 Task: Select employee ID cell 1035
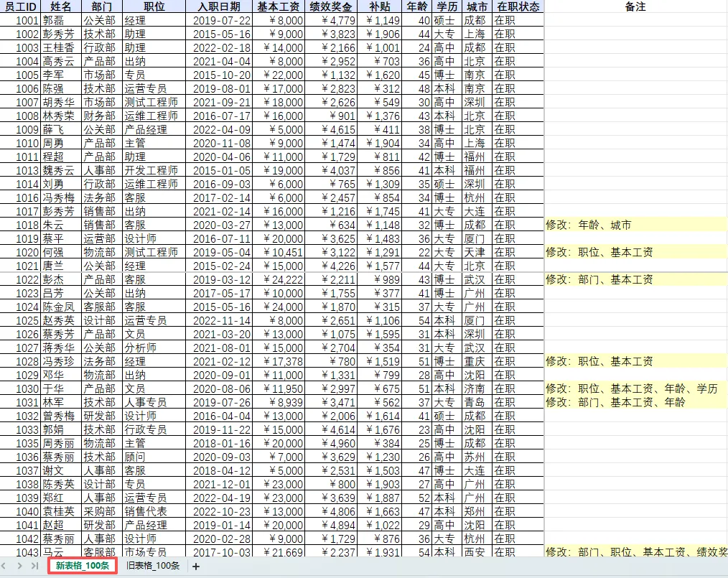(x=20, y=443)
